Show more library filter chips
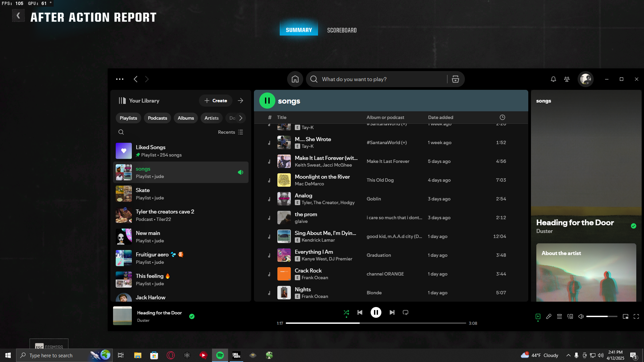 (x=240, y=118)
